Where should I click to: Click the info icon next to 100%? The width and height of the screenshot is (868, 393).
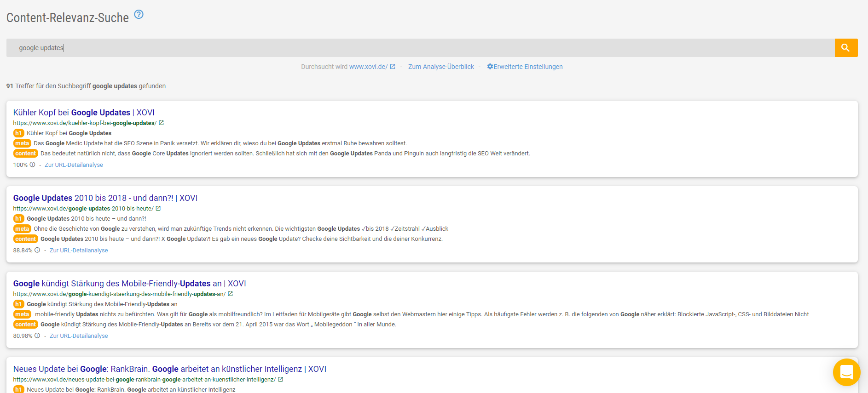[33, 165]
